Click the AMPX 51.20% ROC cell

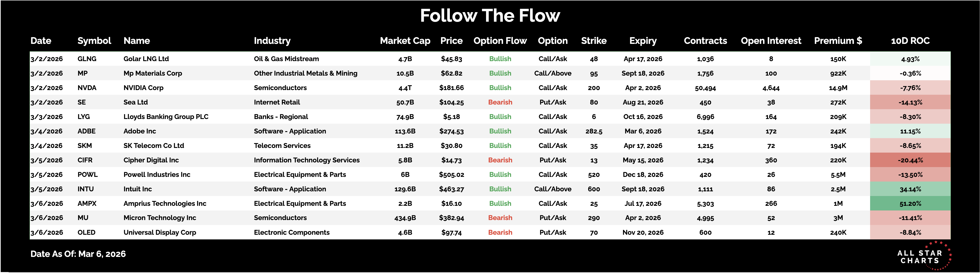910,203
